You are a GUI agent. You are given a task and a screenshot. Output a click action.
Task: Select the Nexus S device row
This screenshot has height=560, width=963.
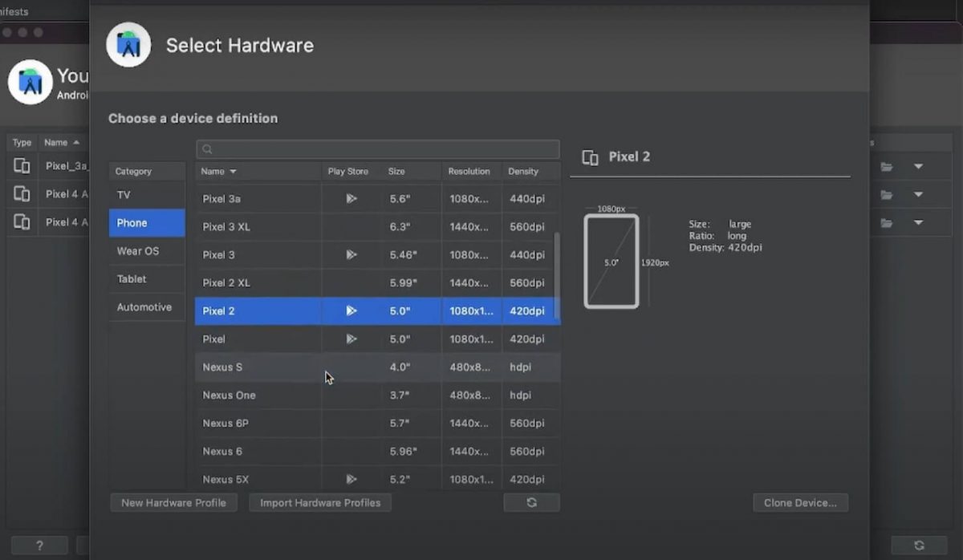tap(257, 367)
